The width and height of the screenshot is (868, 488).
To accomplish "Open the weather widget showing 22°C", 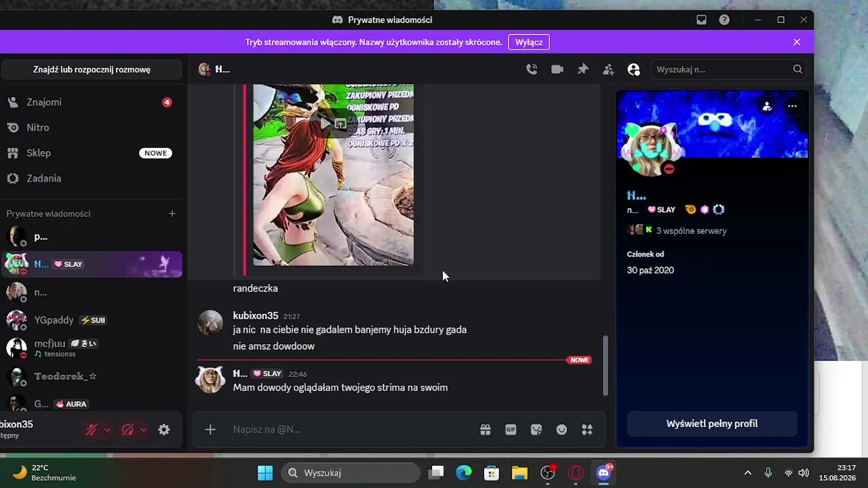I will click(x=45, y=472).
